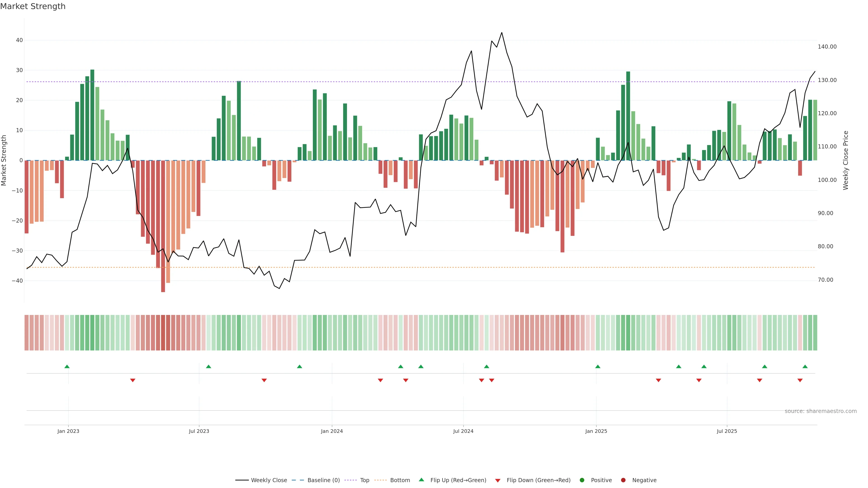Select the last green flip-up triangle marker
868x488 pixels.
[805, 366]
